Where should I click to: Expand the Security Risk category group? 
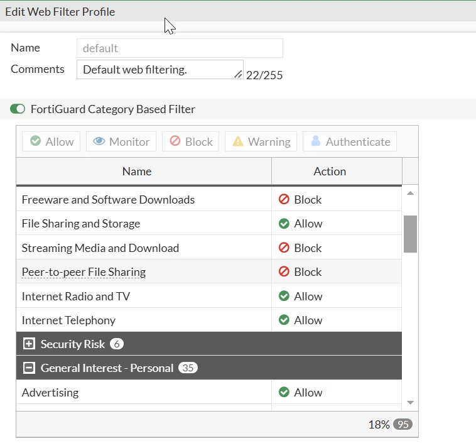pos(29,344)
